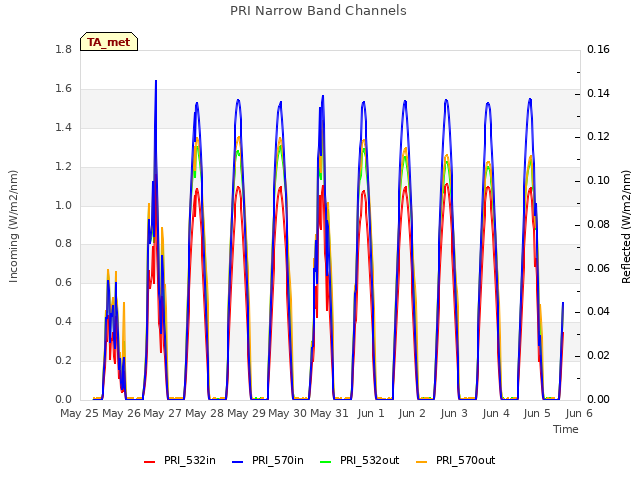Viewport: 640px width, 480px height.
Task: Click the 0.04 right axis value
Action: [598, 312]
